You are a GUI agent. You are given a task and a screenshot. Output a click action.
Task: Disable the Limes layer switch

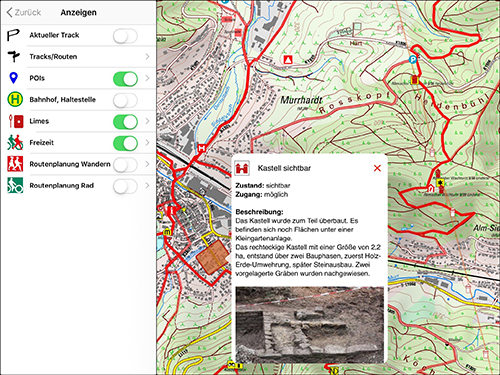tap(125, 122)
